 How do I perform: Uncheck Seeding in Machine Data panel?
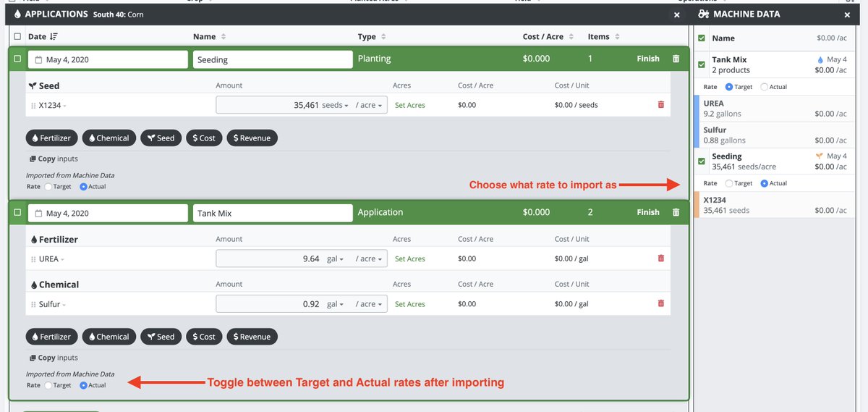pyautogui.click(x=702, y=161)
